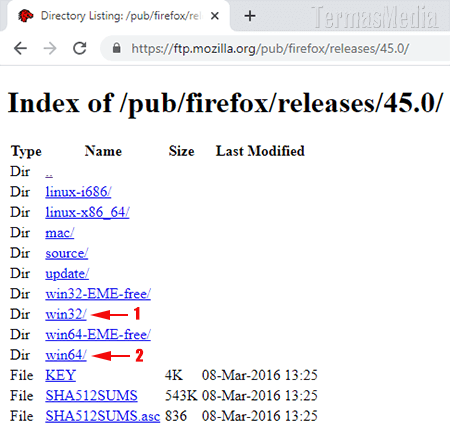Click the forward navigation arrow
The height and width of the screenshot is (430, 450).
[50, 49]
